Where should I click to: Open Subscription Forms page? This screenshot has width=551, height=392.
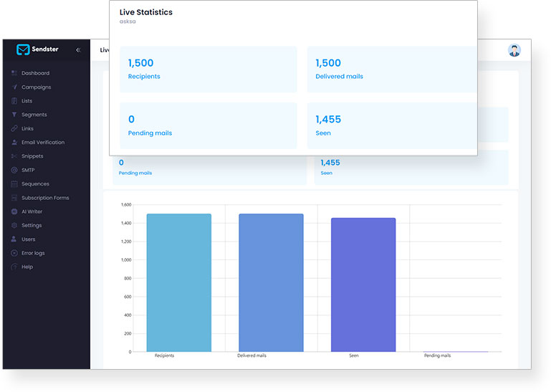(x=45, y=198)
